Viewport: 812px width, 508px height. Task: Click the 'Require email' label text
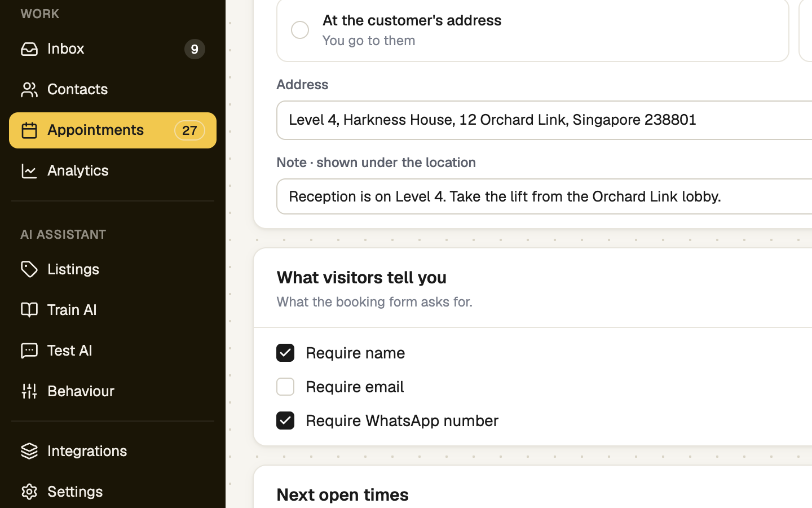(355, 387)
